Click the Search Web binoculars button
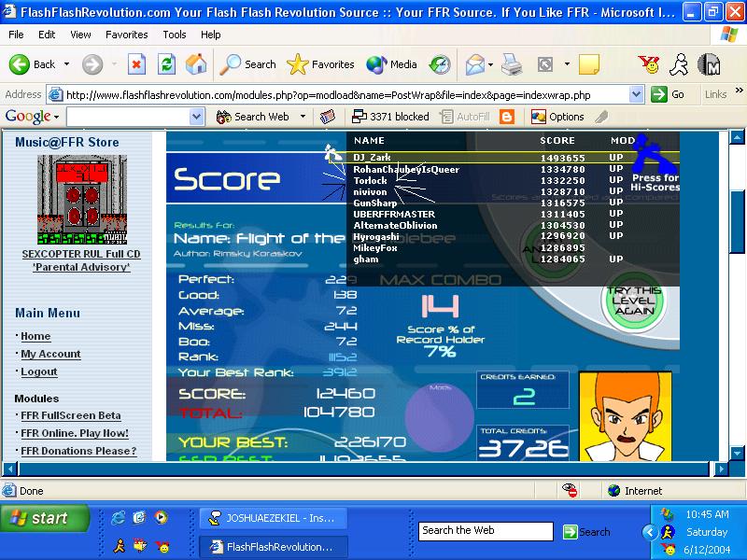Viewport: 747px width, 560px height. pyautogui.click(x=252, y=117)
